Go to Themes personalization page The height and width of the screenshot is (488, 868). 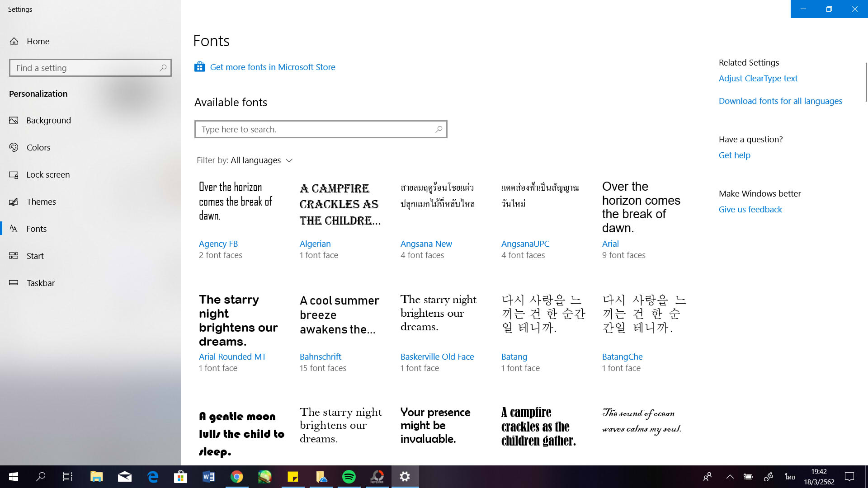[x=41, y=202]
